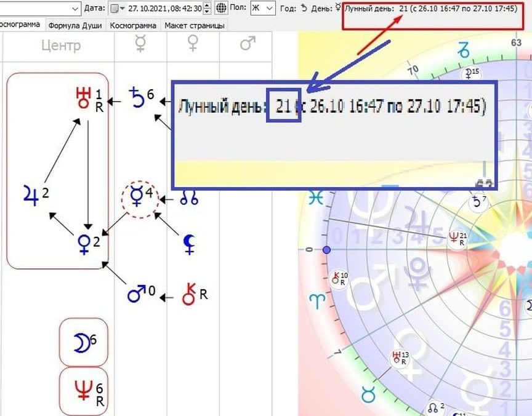The width and height of the screenshot is (532, 416).
Task: Open the globe location icon
Action: (221, 8)
